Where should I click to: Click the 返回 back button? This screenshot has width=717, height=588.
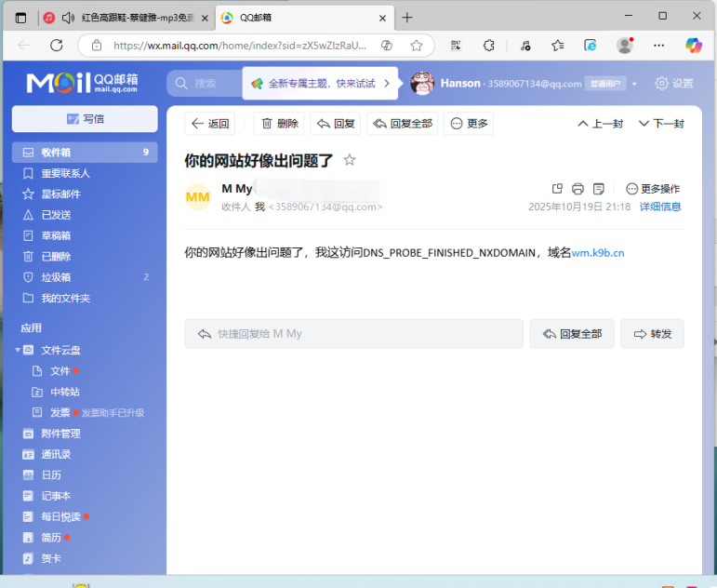click(210, 124)
